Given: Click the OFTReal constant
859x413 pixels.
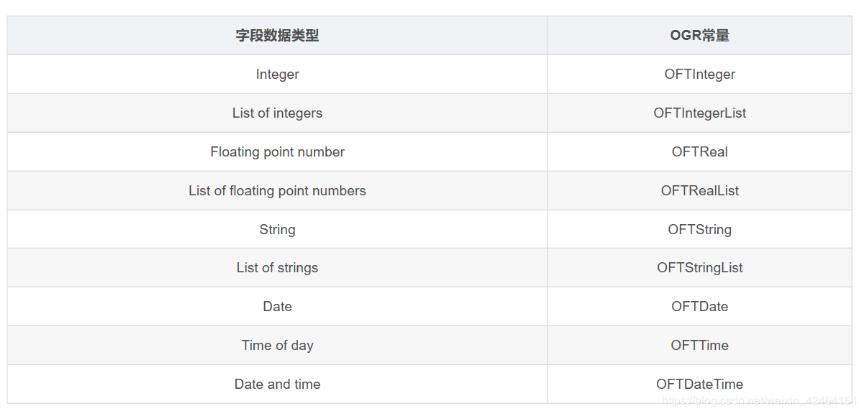Looking at the screenshot, I should point(699,152).
